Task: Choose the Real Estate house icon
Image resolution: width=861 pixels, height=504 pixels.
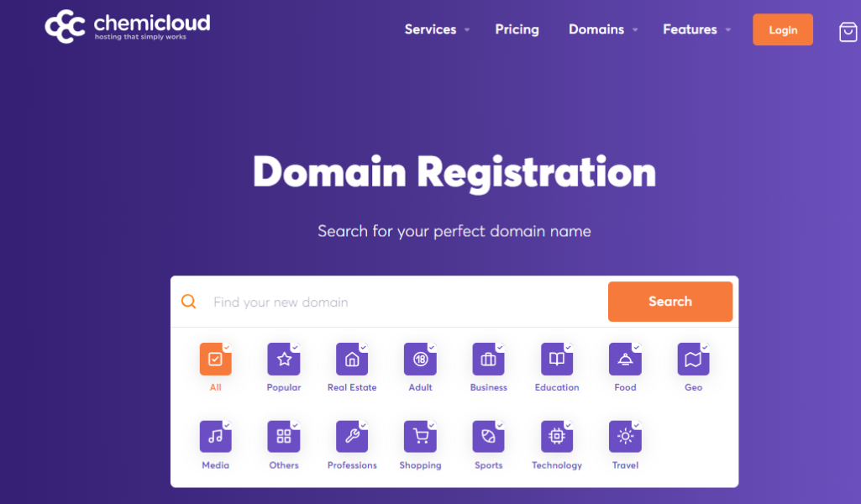Action: [352, 359]
